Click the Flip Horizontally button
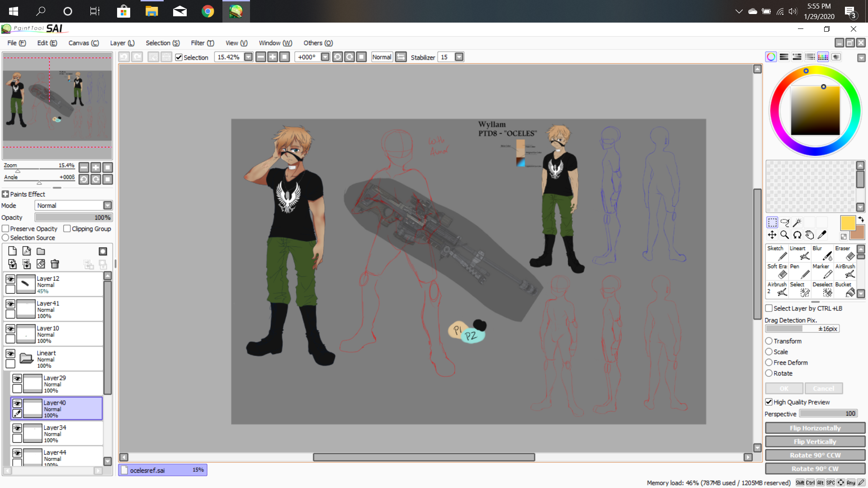 coord(815,428)
